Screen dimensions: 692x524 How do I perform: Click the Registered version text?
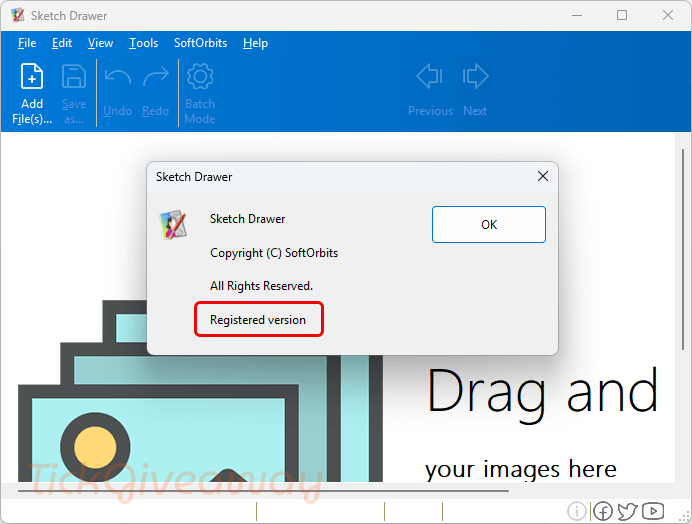click(258, 320)
